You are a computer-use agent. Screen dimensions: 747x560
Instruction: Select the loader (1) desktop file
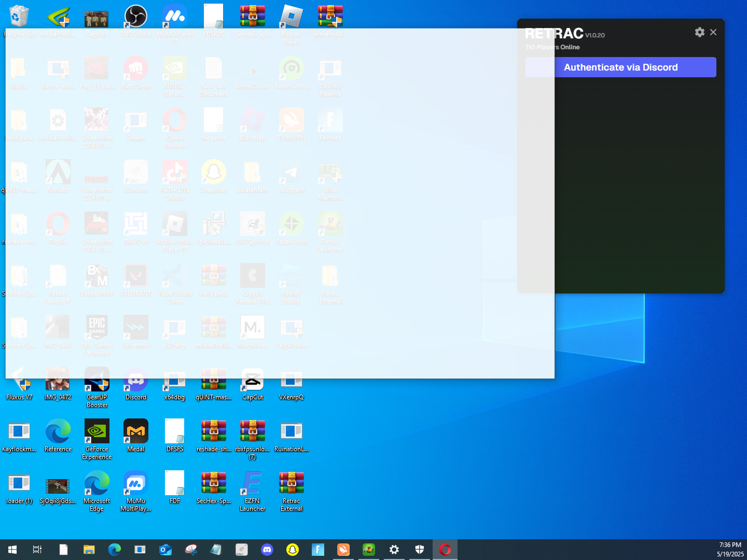[x=19, y=488]
